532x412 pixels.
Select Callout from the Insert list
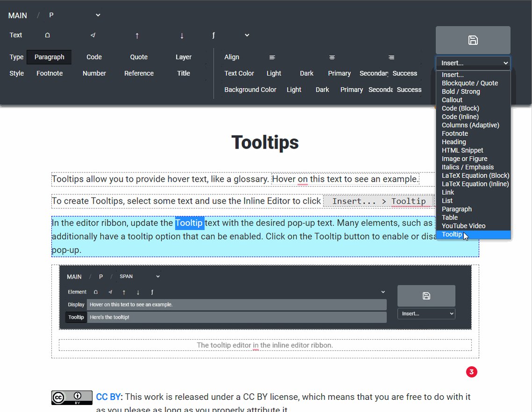pos(473,100)
